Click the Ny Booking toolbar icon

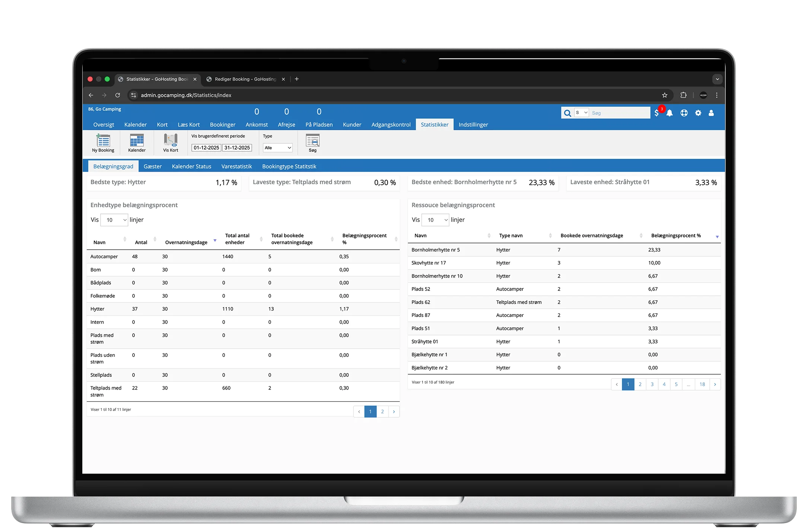(x=103, y=143)
